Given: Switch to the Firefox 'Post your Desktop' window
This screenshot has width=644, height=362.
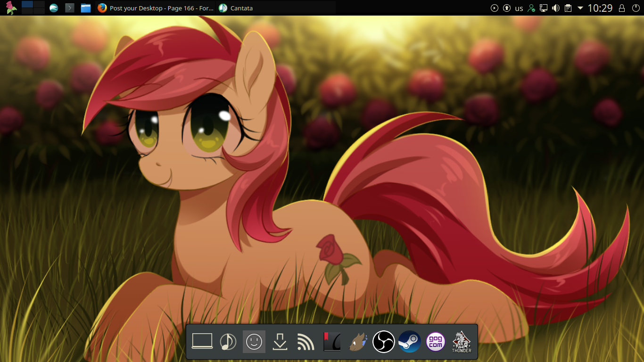Looking at the screenshot, I should click(x=156, y=8).
